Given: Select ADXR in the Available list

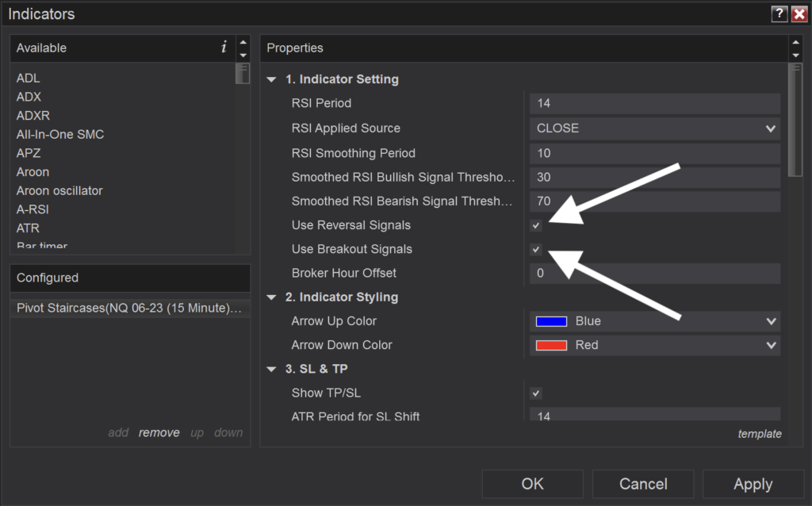Looking at the screenshot, I should [33, 116].
